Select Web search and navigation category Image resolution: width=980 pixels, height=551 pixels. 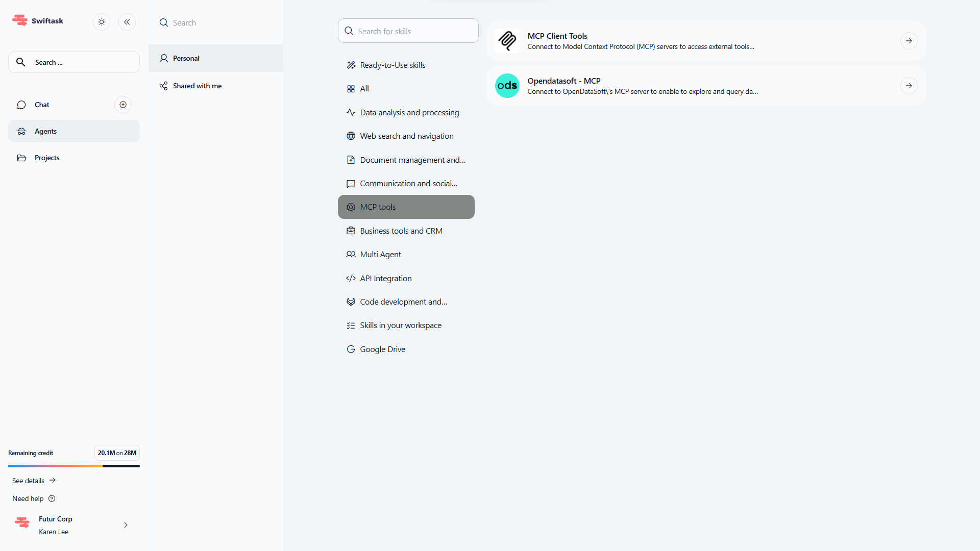[x=406, y=136]
